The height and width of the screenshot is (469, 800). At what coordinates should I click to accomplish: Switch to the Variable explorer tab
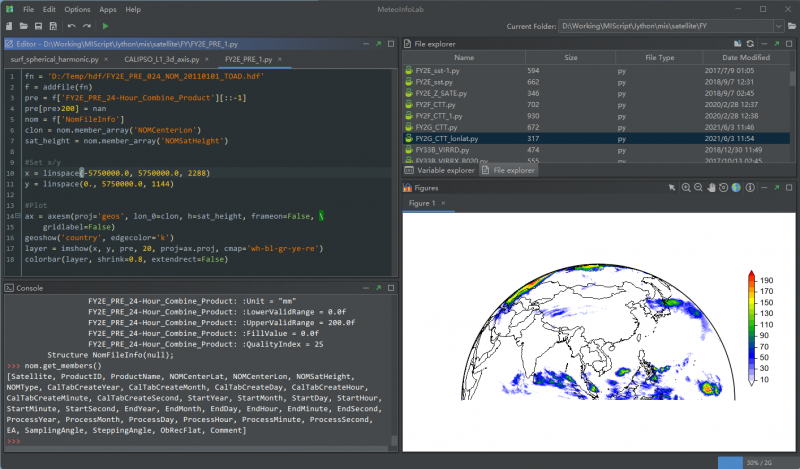(x=440, y=171)
